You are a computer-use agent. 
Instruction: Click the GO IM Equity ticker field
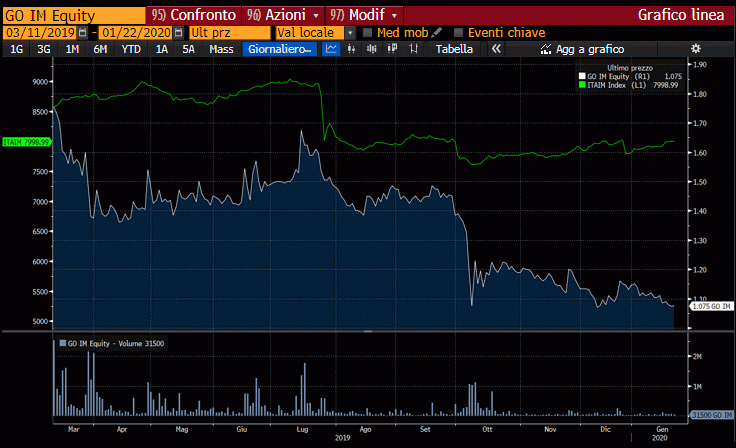coord(74,15)
